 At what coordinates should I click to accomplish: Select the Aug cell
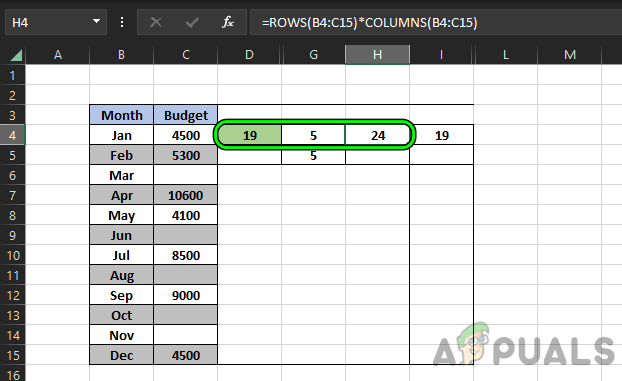click(x=121, y=275)
